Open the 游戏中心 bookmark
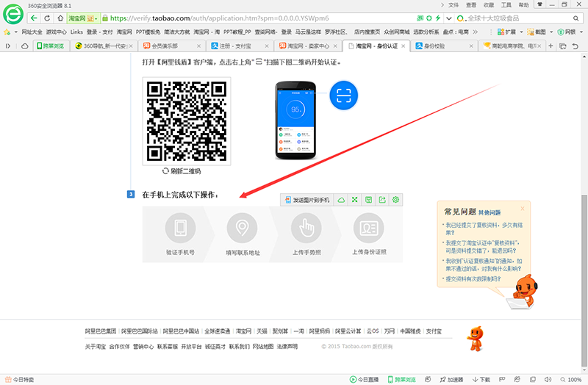The image size is (588, 385). coord(57,32)
